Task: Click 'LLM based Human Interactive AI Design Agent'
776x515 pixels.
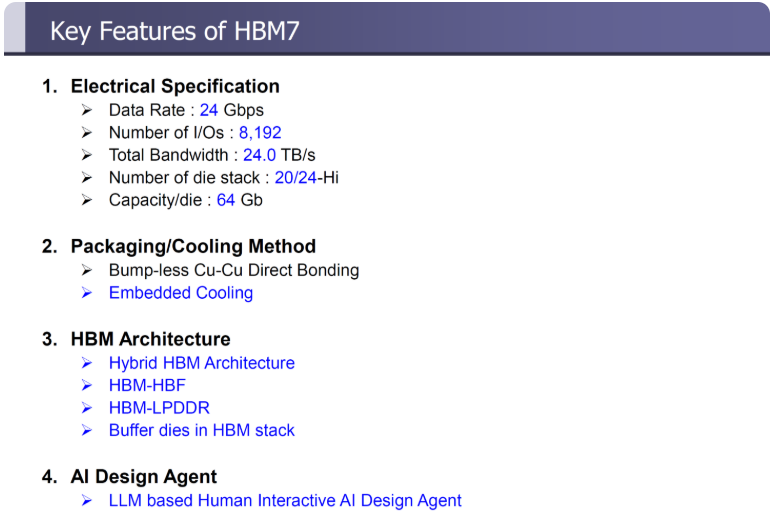Action: click(285, 501)
